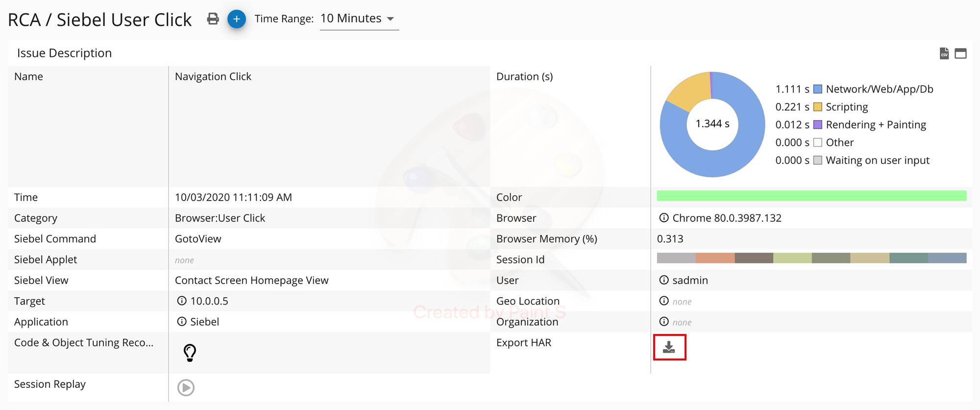The width and height of the screenshot is (980, 410).
Task: Download the HAR export file
Action: (669, 347)
